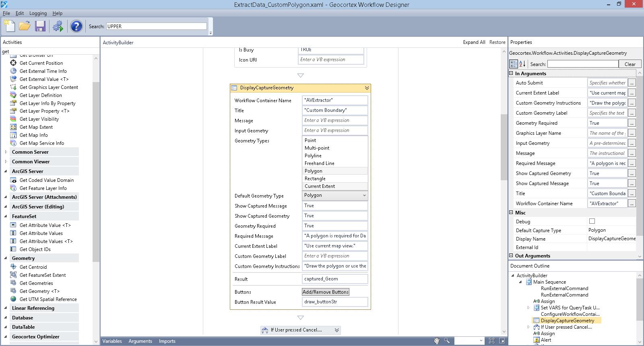Viewport: 644px width, 346px height.
Task: Select the Get Map Extent activity icon
Action: point(13,127)
